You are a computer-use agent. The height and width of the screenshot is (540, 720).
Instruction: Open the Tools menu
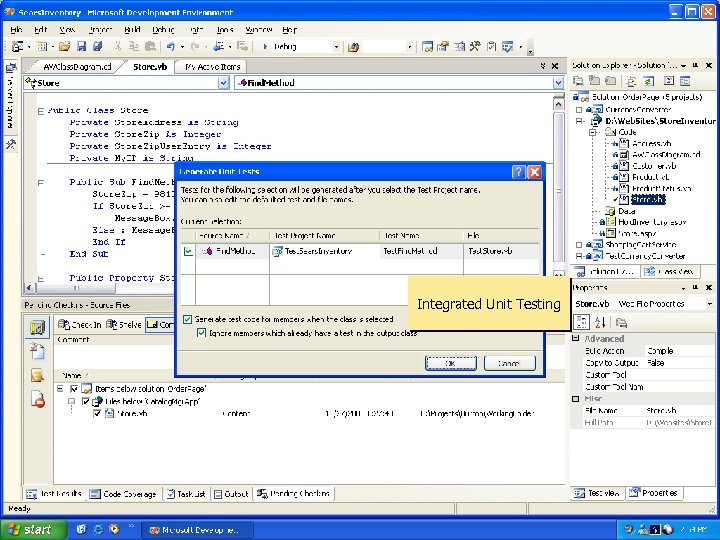click(x=225, y=30)
